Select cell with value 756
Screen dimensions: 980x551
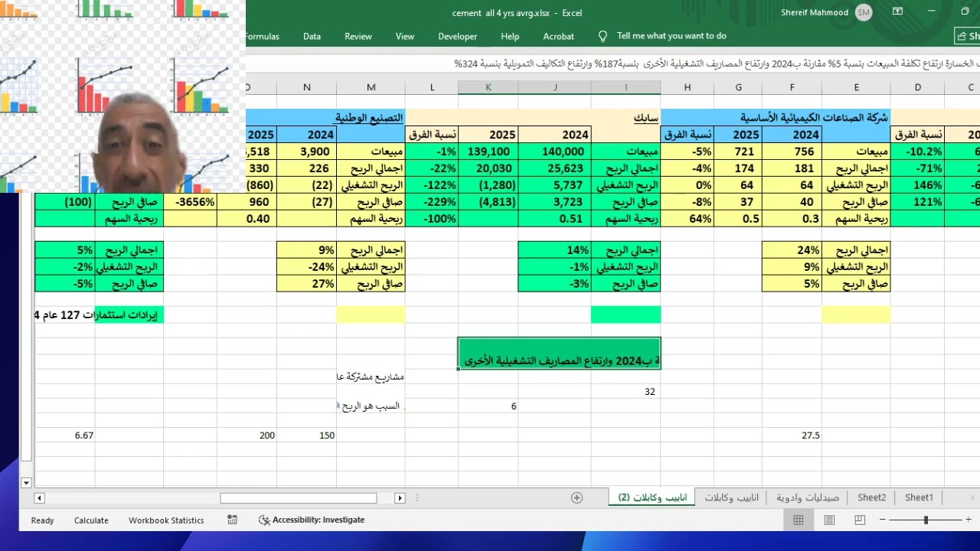tap(792, 152)
